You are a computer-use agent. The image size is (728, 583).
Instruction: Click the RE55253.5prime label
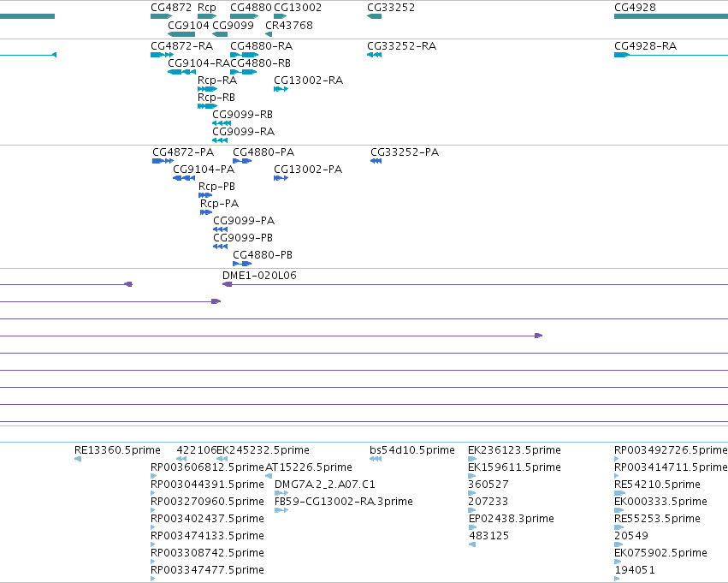(657, 519)
